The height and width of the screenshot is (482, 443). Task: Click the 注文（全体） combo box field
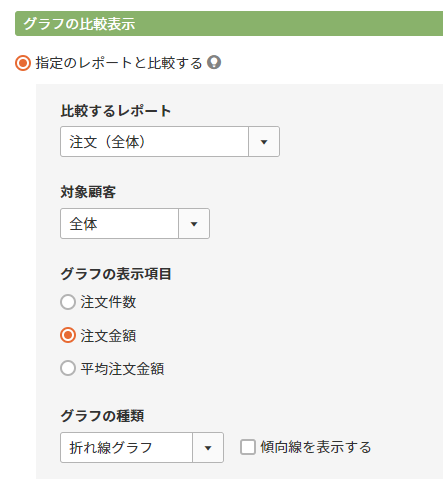pos(154,142)
